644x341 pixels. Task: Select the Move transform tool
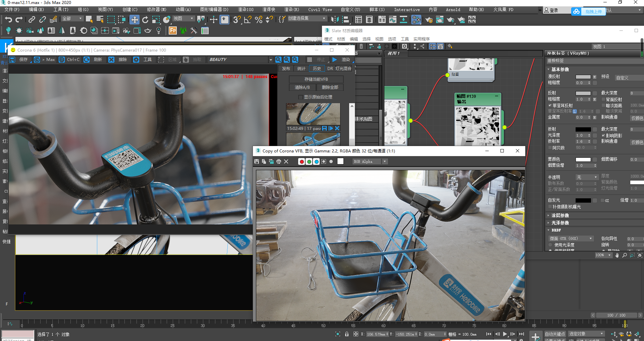coord(135,20)
